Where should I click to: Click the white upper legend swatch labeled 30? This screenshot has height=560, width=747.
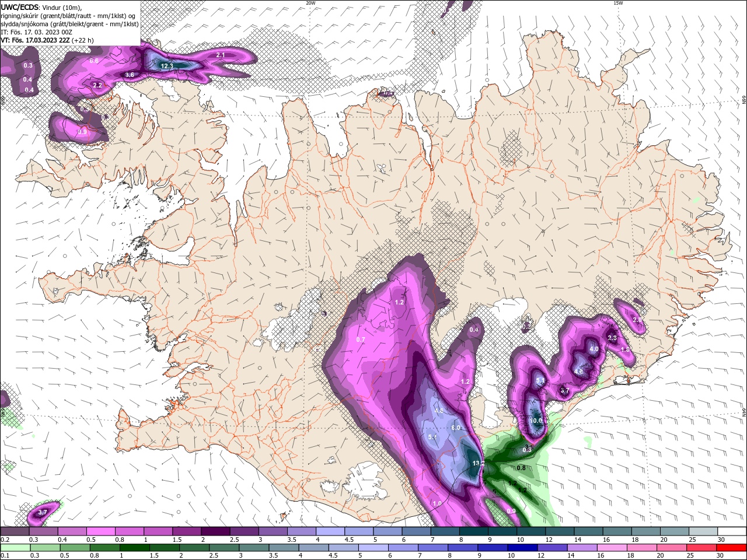click(x=732, y=531)
